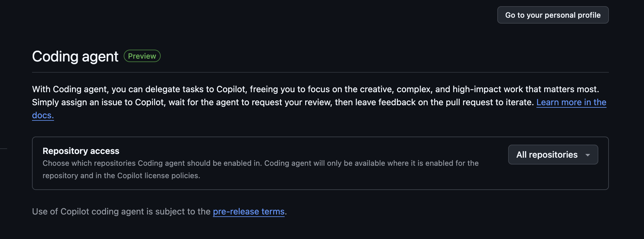Open the pre-release terms link
The width and height of the screenshot is (644, 239).
click(x=248, y=211)
